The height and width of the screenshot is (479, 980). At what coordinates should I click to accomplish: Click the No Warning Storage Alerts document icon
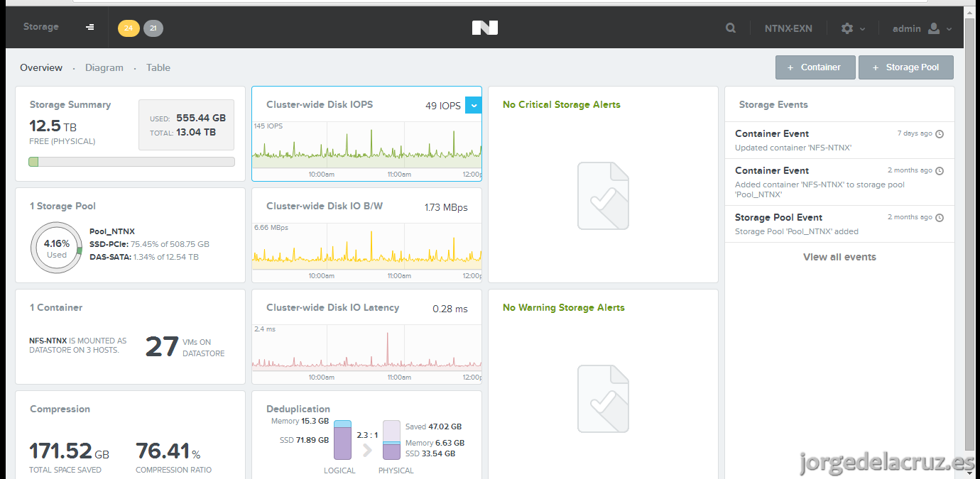pos(603,399)
